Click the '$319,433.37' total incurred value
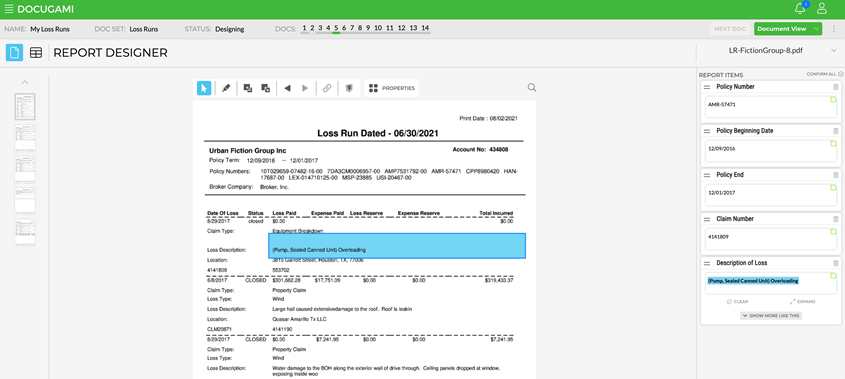This screenshot has height=379, width=845. (x=498, y=280)
